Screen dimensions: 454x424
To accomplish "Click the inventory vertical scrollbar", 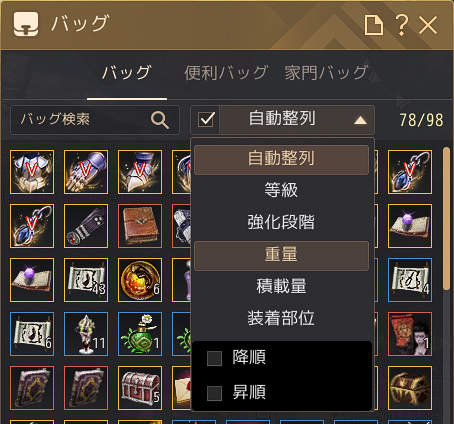I will click(446, 218).
